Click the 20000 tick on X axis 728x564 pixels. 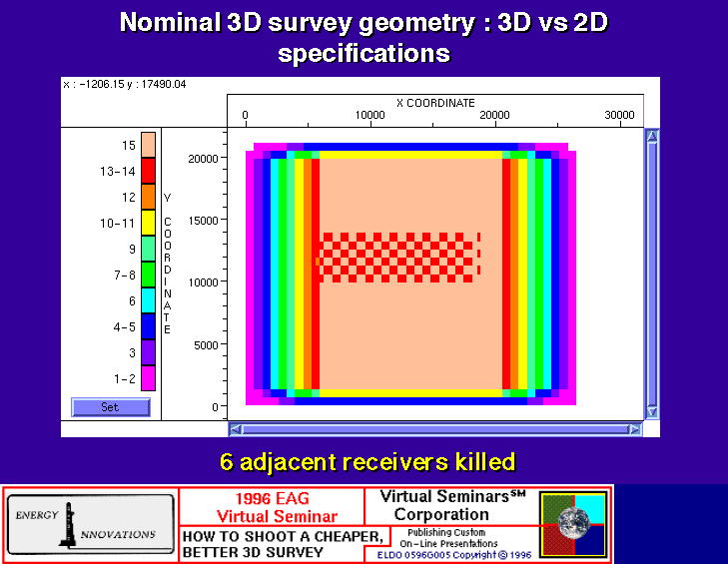494,115
